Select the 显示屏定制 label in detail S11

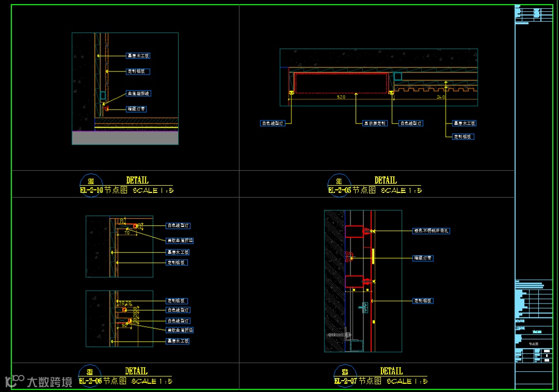pos(375,123)
